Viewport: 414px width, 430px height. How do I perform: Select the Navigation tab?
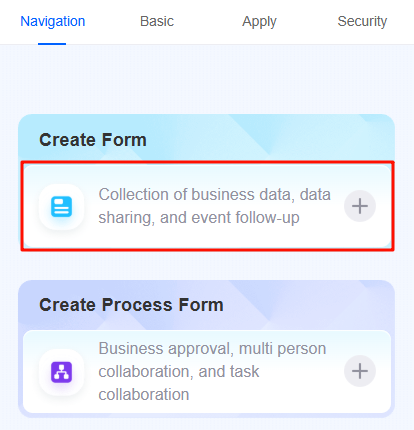pyautogui.click(x=53, y=21)
